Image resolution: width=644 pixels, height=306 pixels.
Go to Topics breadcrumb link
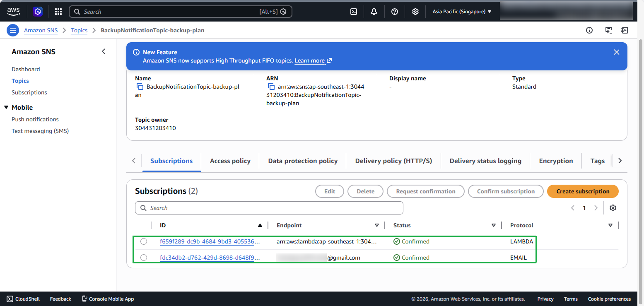(x=79, y=30)
